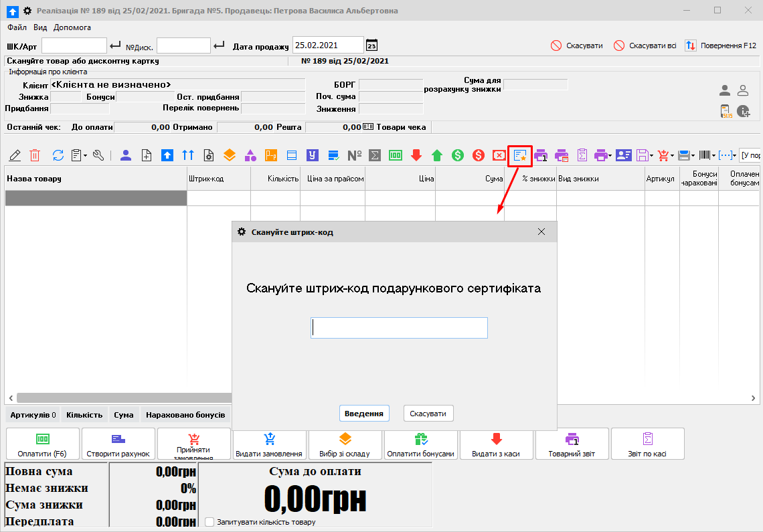Click the Товарний звіт button

click(572, 444)
